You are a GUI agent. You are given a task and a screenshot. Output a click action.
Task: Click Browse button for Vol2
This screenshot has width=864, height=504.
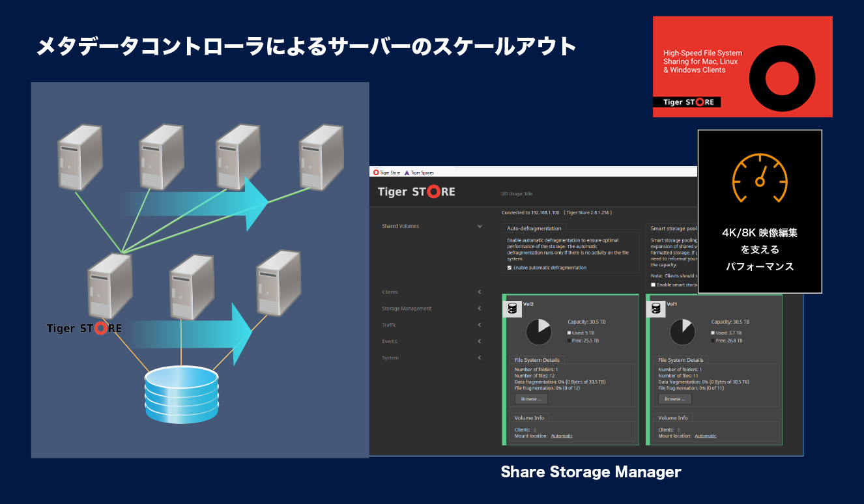tap(531, 399)
